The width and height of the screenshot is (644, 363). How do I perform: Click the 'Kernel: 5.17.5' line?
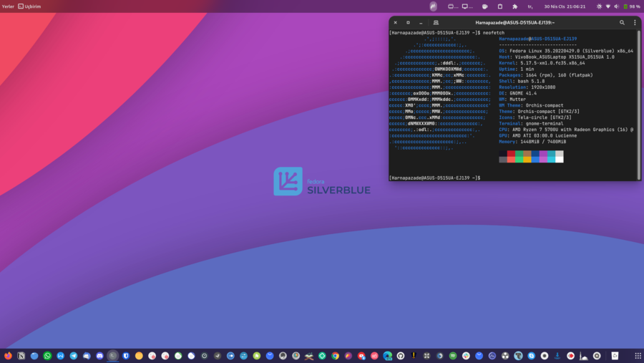(x=542, y=63)
